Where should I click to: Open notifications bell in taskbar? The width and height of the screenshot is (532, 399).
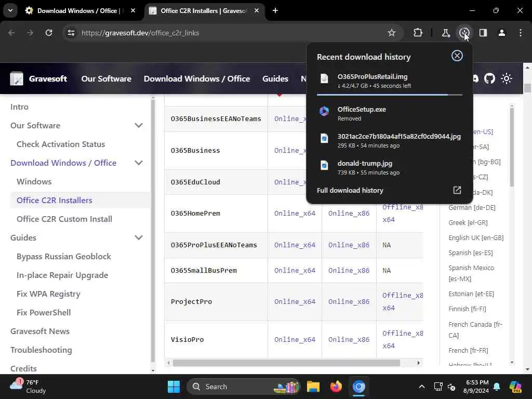(497, 387)
